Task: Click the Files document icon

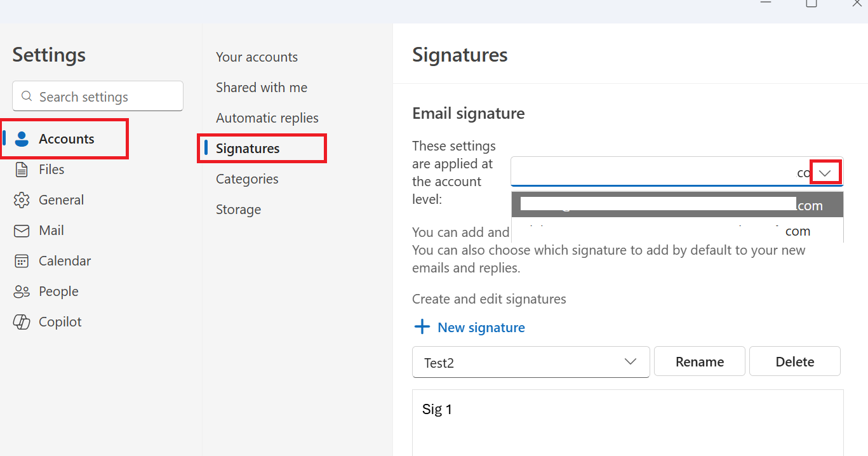Action: pyautogui.click(x=22, y=170)
